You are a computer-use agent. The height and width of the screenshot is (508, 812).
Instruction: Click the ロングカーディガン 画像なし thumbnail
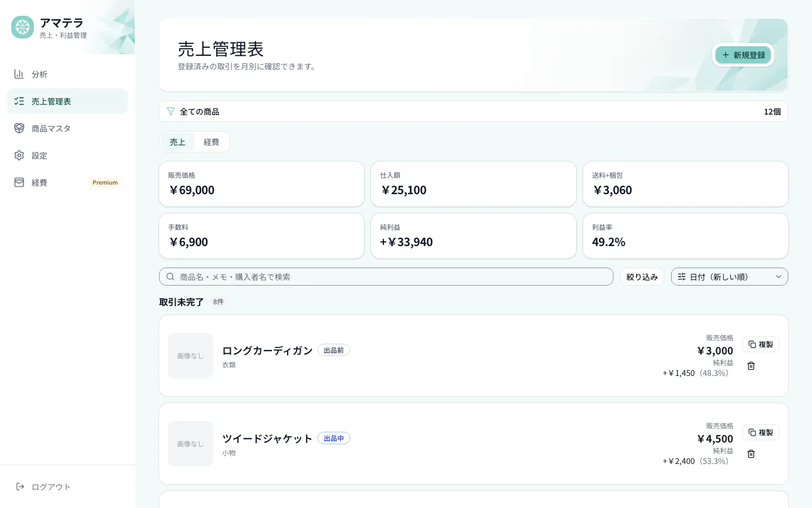click(191, 356)
